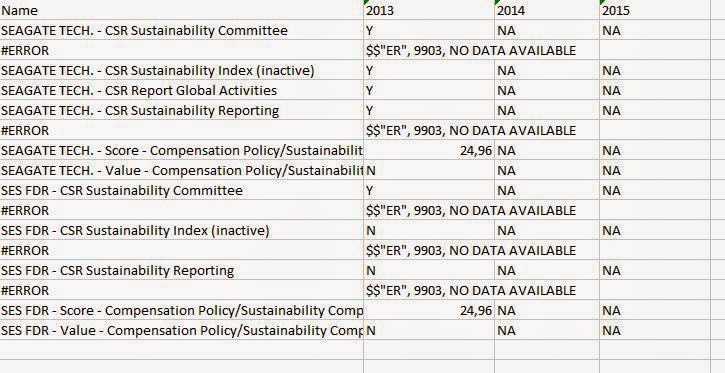
Task: Click the first #ERROR cell
Action: [x=182, y=50]
